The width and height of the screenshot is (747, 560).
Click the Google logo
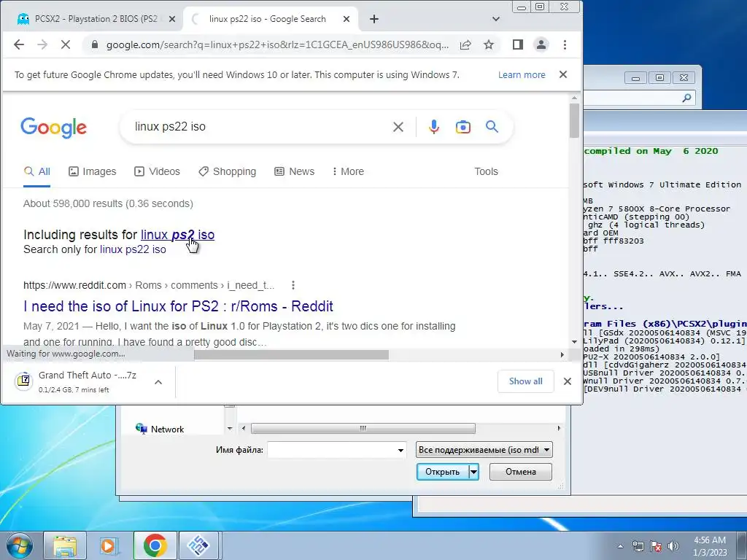pos(53,128)
